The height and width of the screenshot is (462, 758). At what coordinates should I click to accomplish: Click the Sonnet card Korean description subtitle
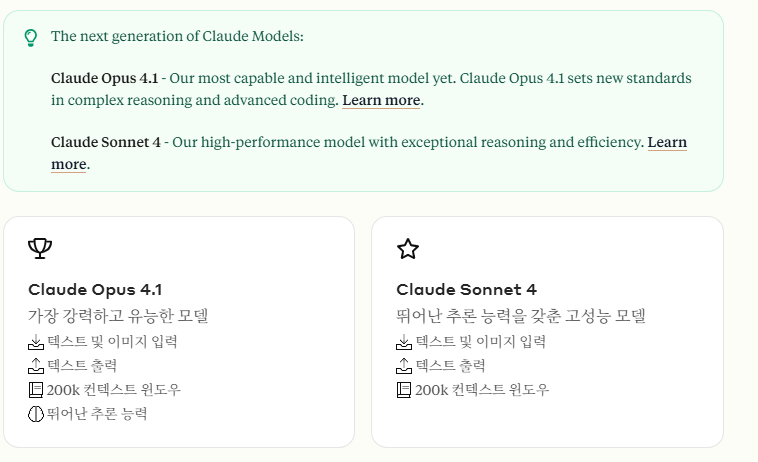[x=520, y=316]
